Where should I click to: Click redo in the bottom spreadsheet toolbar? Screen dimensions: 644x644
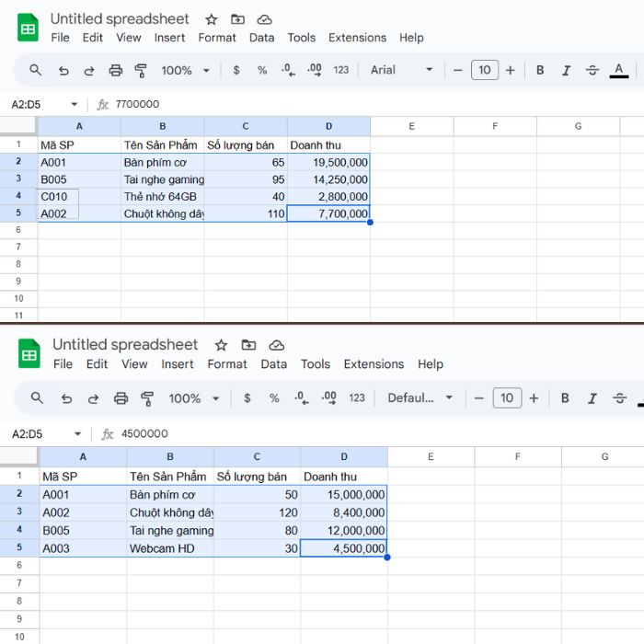point(93,398)
